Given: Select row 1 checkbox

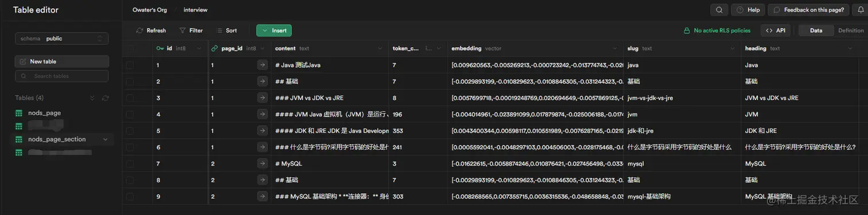Looking at the screenshot, I should (x=130, y=65).
